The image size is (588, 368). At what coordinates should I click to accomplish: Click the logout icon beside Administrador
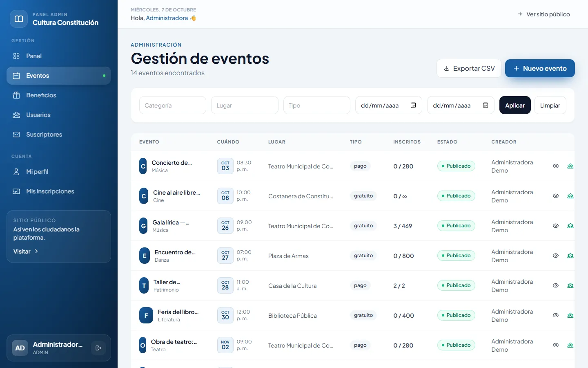click(x=98, y=348)
